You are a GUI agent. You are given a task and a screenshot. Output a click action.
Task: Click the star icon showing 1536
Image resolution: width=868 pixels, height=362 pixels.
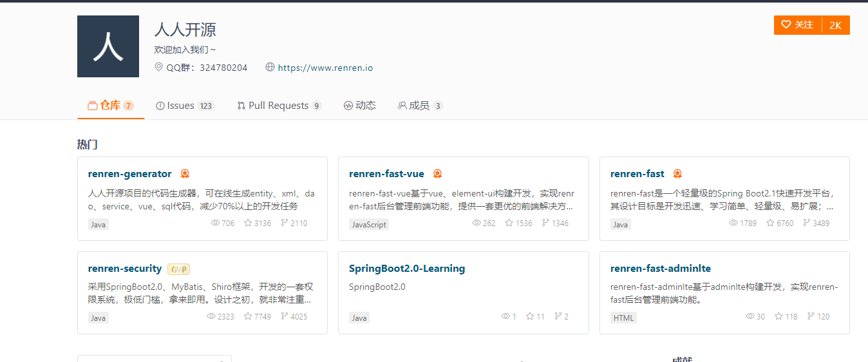pyautogui.click(x=509, y=223)
